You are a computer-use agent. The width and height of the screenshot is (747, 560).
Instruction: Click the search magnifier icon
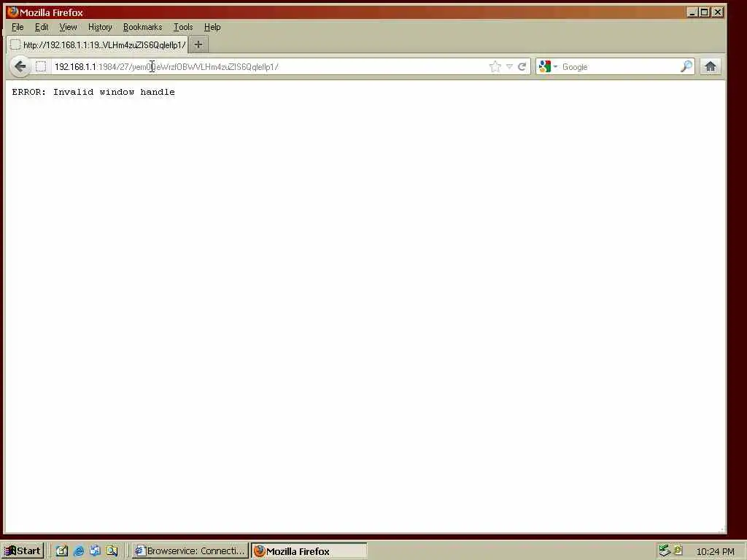point(686,66)
